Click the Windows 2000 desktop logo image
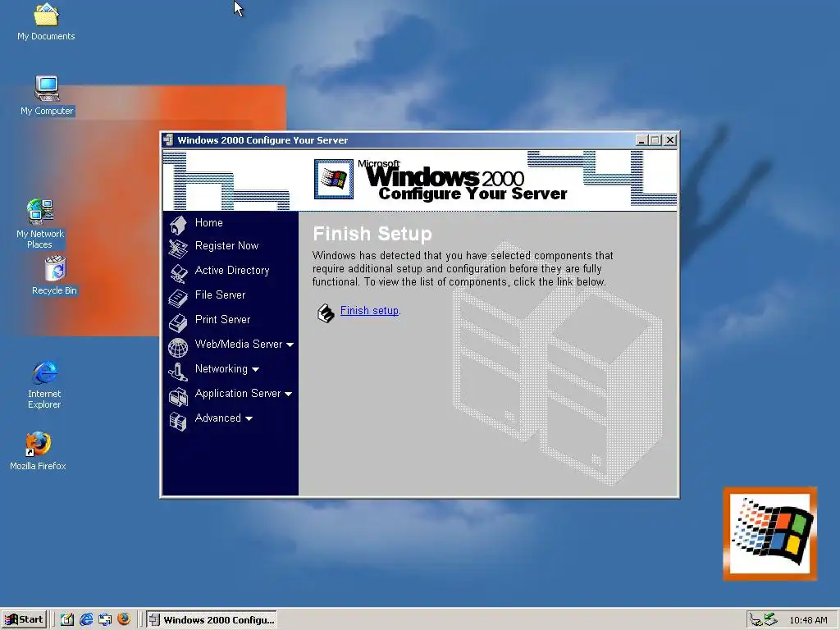Viewport: 840px width, 630px height. click(x=770, y=533)
